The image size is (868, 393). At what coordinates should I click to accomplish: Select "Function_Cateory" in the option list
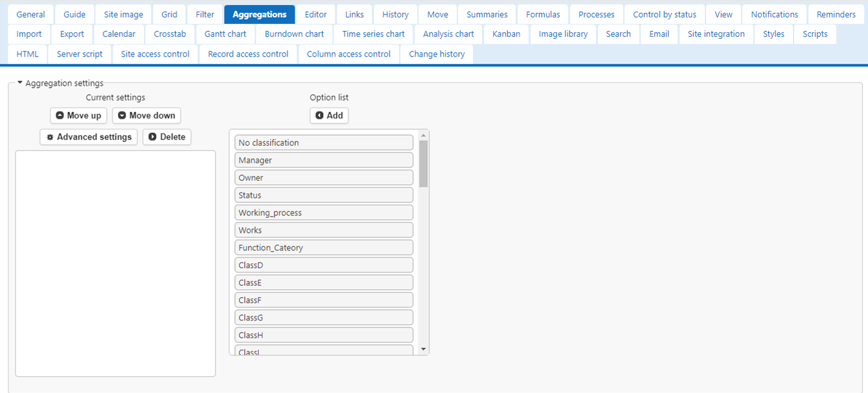coord(324,248)
